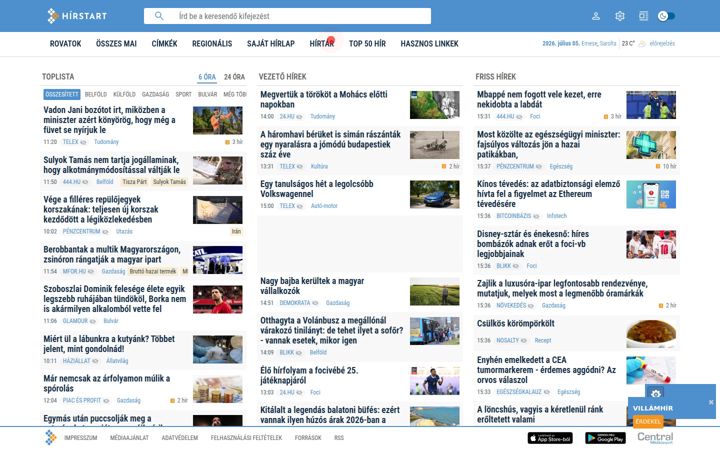Screen dimensions: 720x450
Task: Click the App Store download badge
Action: pos(550,438)
